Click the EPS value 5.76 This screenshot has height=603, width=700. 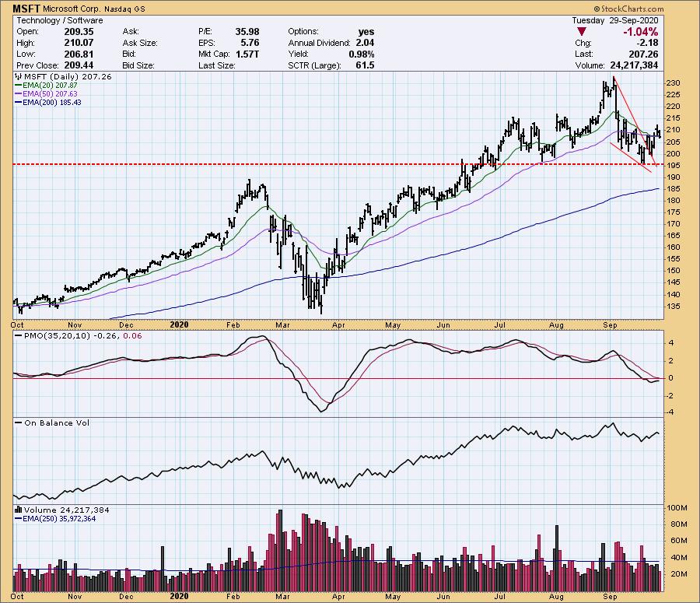click(250, 43)
